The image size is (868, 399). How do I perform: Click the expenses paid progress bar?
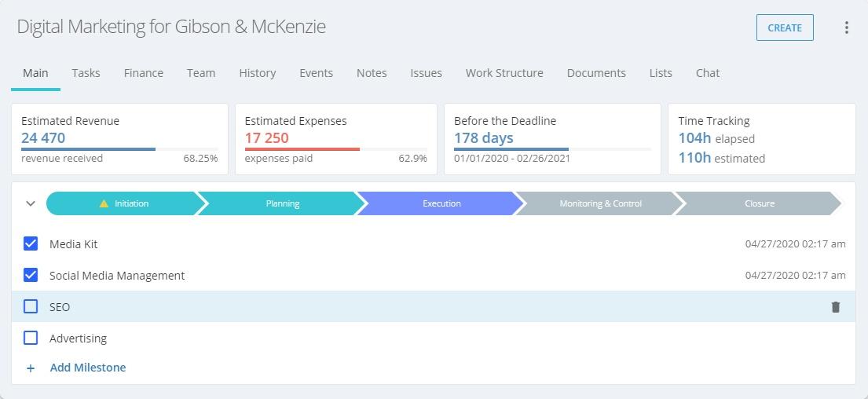(x=336, y=149)
